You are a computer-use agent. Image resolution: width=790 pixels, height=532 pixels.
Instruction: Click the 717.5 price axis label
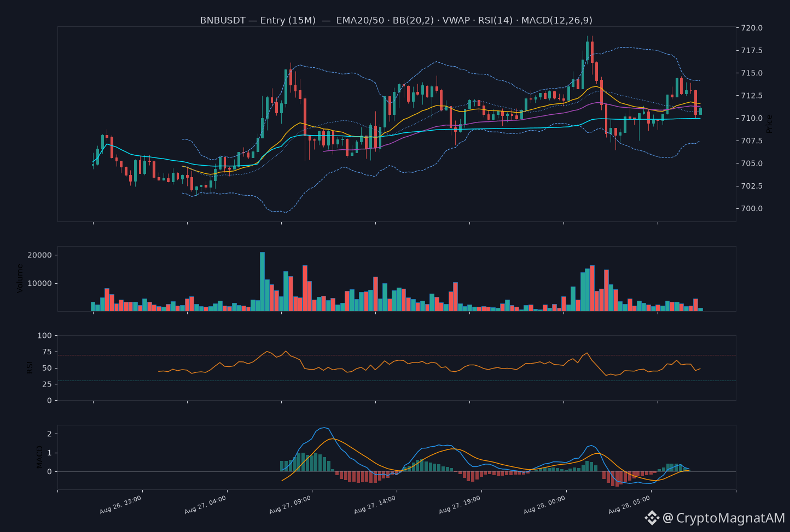pyautogui.click(x=752, y=50)
